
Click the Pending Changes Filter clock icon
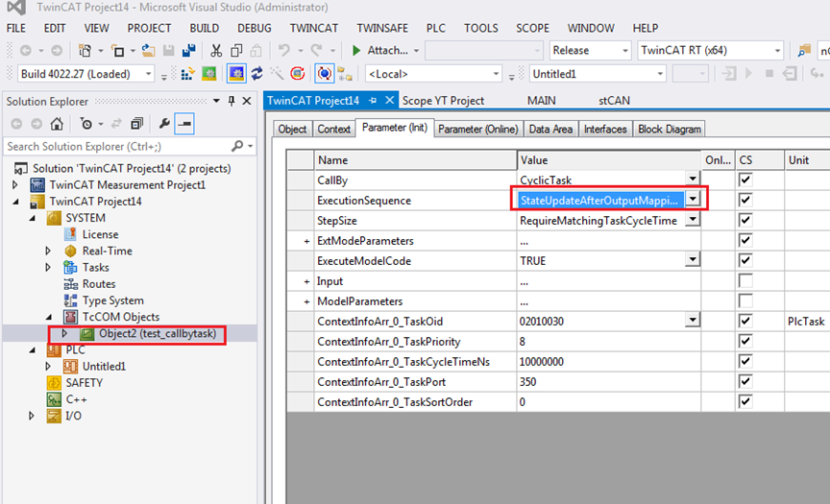(x=85, y=124)
